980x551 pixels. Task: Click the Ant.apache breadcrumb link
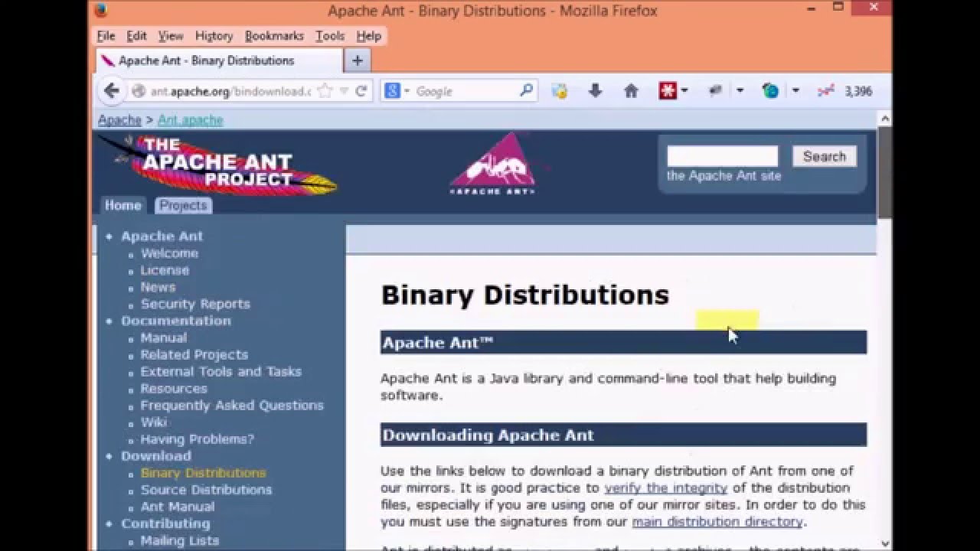(190, 120)
